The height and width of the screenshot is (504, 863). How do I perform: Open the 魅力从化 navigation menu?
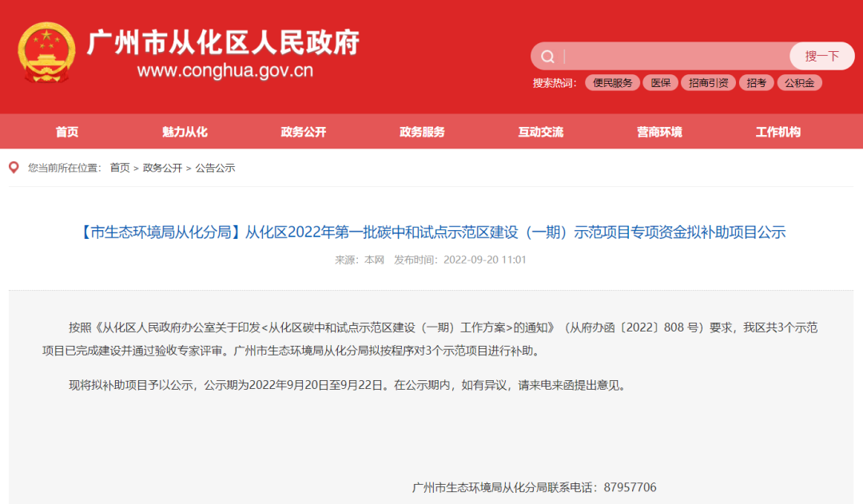(x=185, y=132)
